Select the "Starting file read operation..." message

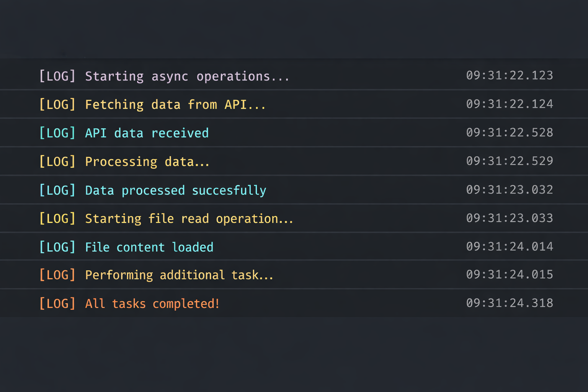tap(189, 219)
